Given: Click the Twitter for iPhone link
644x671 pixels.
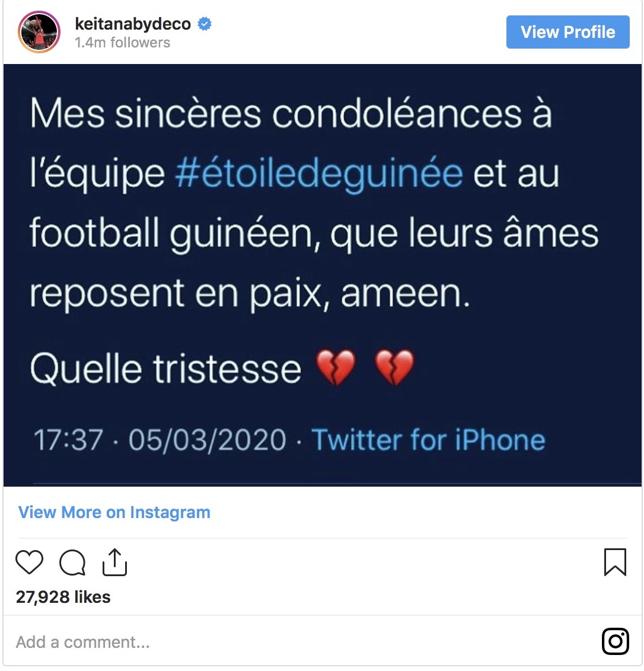Looking at the screenshot, I should click(x=428, y=440).
